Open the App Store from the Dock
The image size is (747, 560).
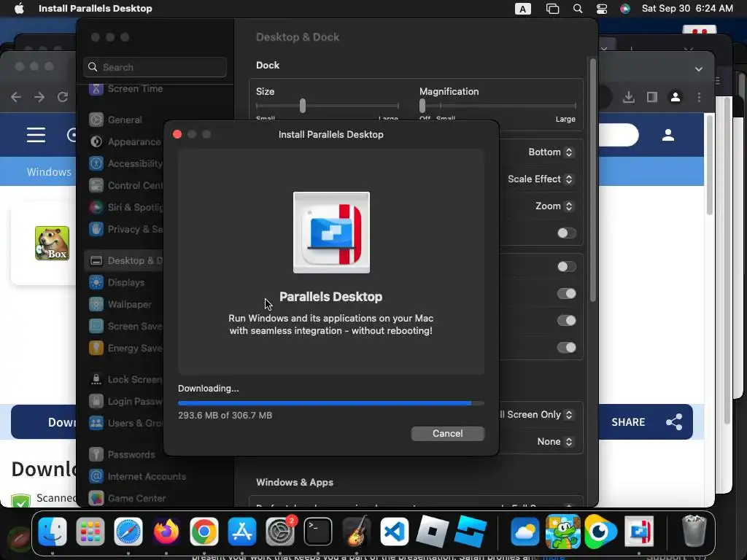[x=242, y=532]
